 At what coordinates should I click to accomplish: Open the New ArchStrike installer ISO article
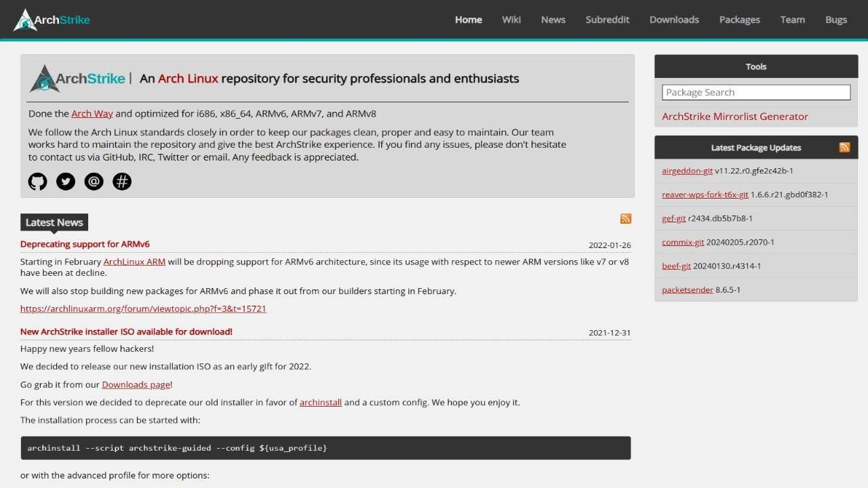pos(126,331)
